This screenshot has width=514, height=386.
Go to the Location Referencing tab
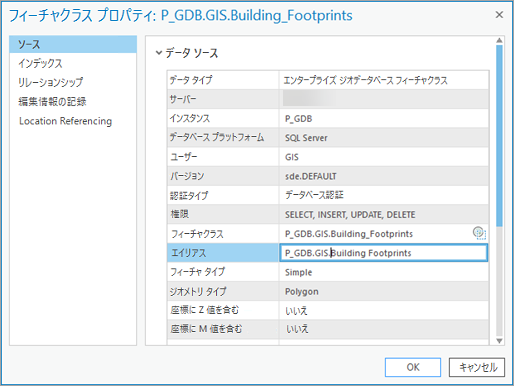pos(65,121)
